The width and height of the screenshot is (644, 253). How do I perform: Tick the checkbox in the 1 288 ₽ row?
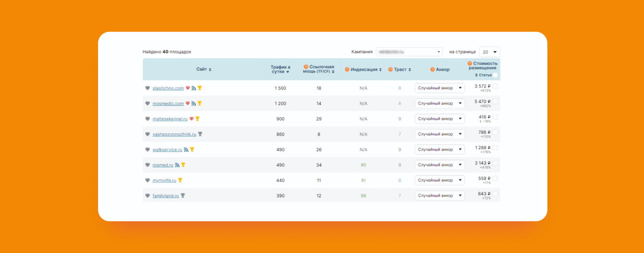pos(495,148)
